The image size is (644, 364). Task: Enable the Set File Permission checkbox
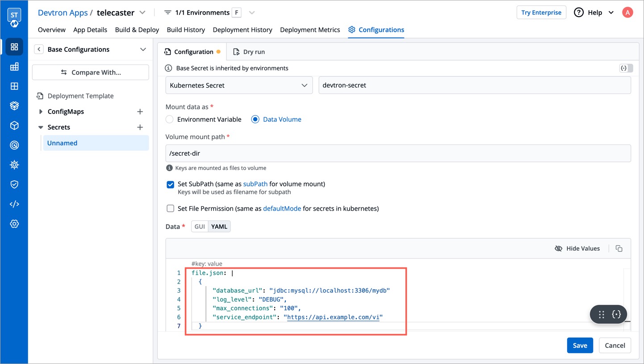[170, 208]
